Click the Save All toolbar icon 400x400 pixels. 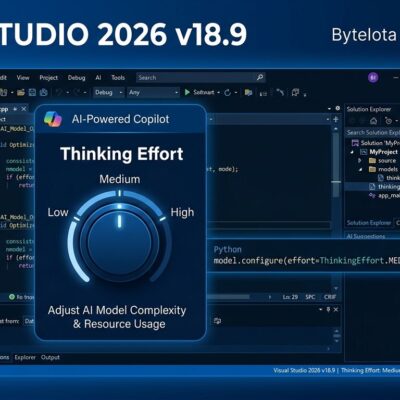click(44, 92)
